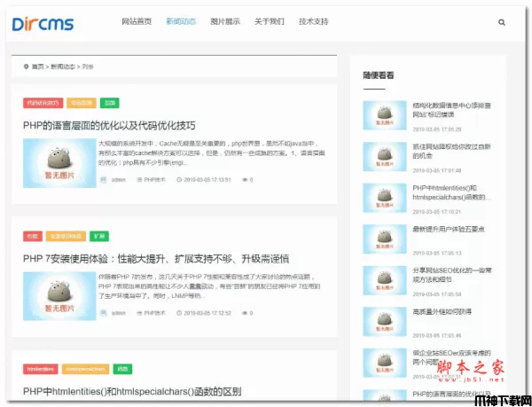The width and height of the screenshot is (532, 407).
Task: Click author avatar icon in PHP语言层面 article
Action: click(x=103, y=180)
